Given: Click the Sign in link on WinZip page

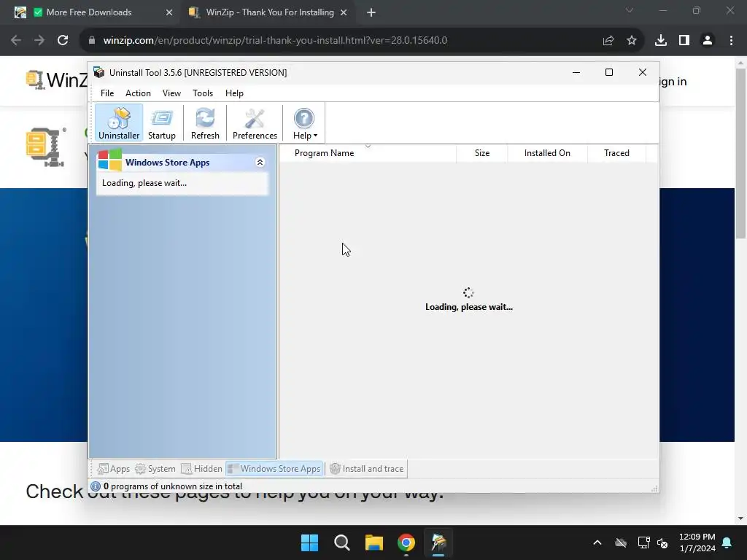Looking at the screenshot, I should (x=673, y=82).
